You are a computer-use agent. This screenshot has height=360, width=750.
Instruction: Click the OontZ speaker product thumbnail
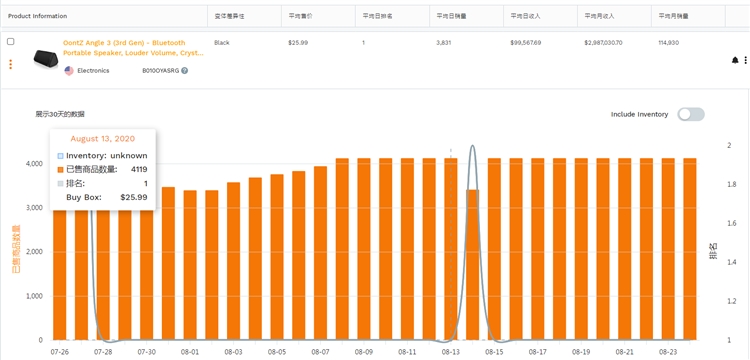point(46,58)
